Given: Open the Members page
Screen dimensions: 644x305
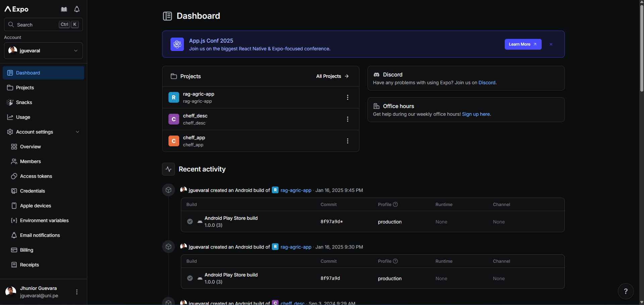Looking at the screenshot, I should tap(43, 161).
